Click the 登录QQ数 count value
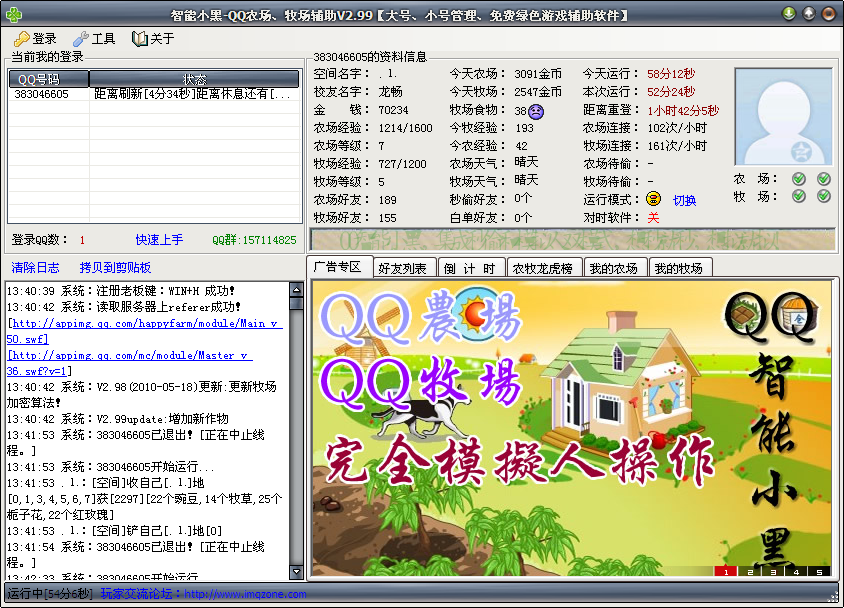Viewport: 844px width, 608px height. tap(82, 240)
